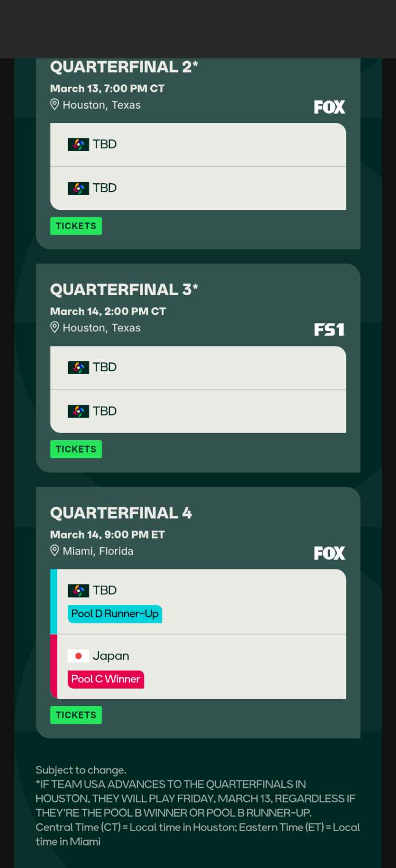Click TBD team logo in Quarterfinal 4
This screenshot has height=868, width=396.
78,590
